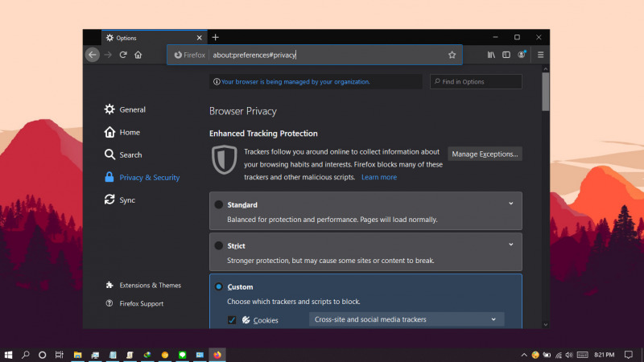
Task: Open Task View in taskbar
Action: point(59,355)
